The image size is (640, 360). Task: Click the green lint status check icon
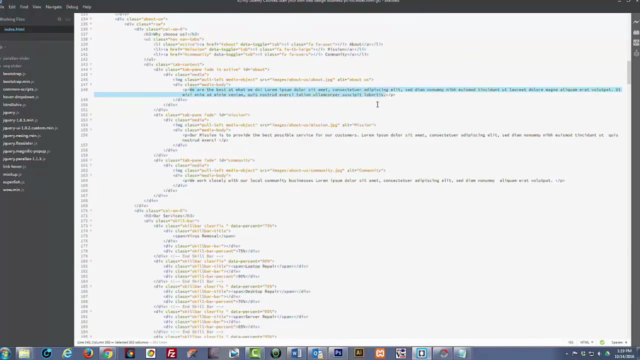point(602,342)
